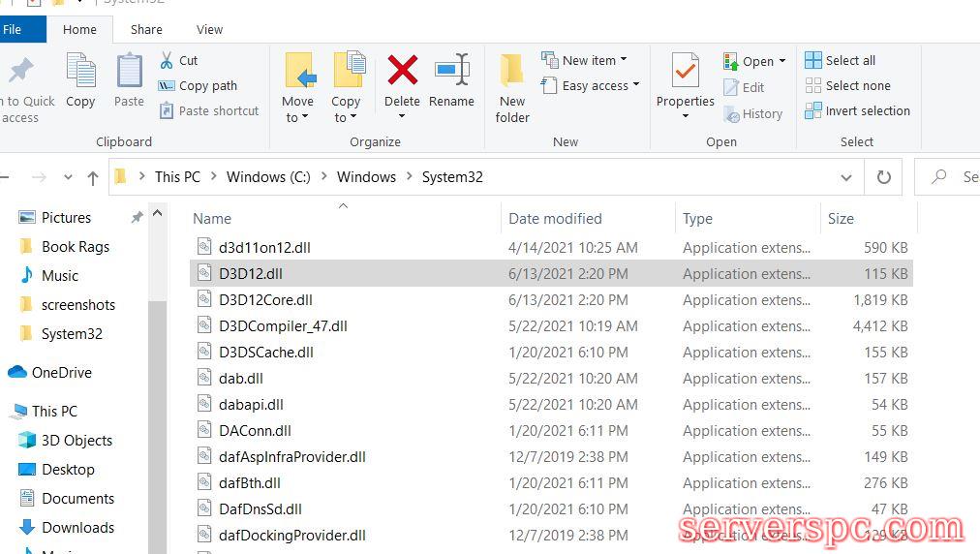Image resolution: width=980 pixels, height=554 pixels.
Task: Open the address bar history dropdown
Action: pos(846,177)
